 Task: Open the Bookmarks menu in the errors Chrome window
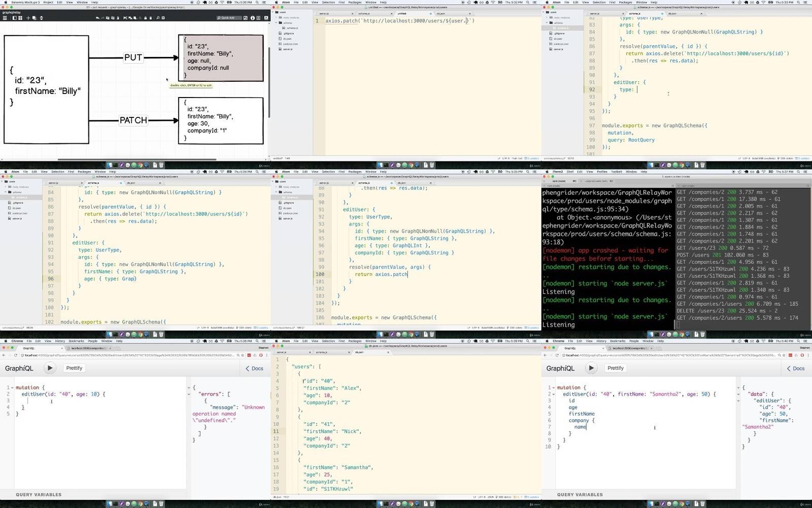tap(76, 341)
